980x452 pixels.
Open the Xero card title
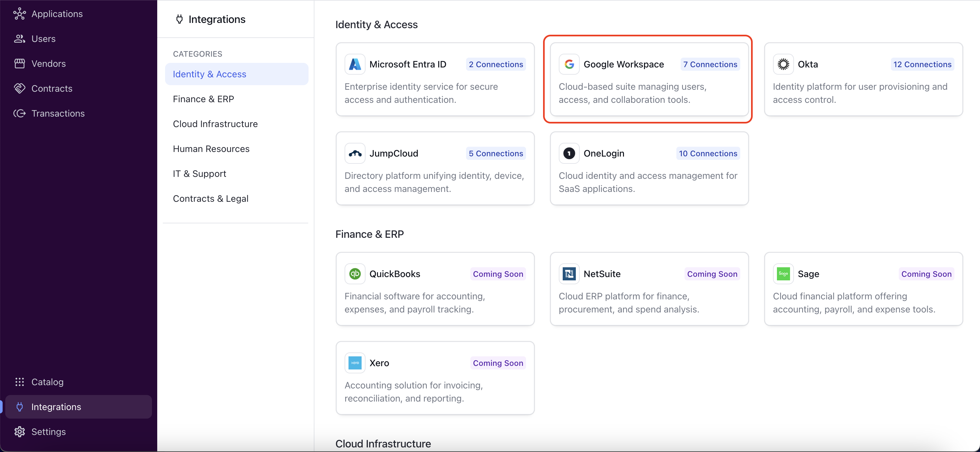(x=379, y=363)
